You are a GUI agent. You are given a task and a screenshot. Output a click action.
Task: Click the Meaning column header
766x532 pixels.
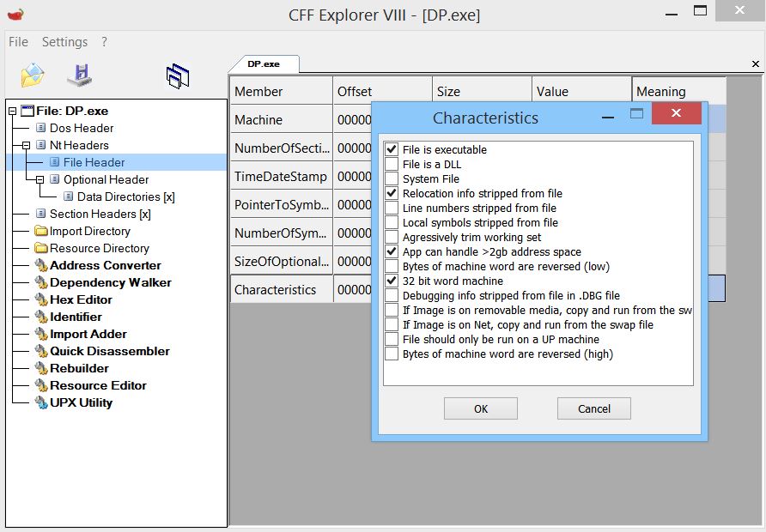(x=679, y=91)
